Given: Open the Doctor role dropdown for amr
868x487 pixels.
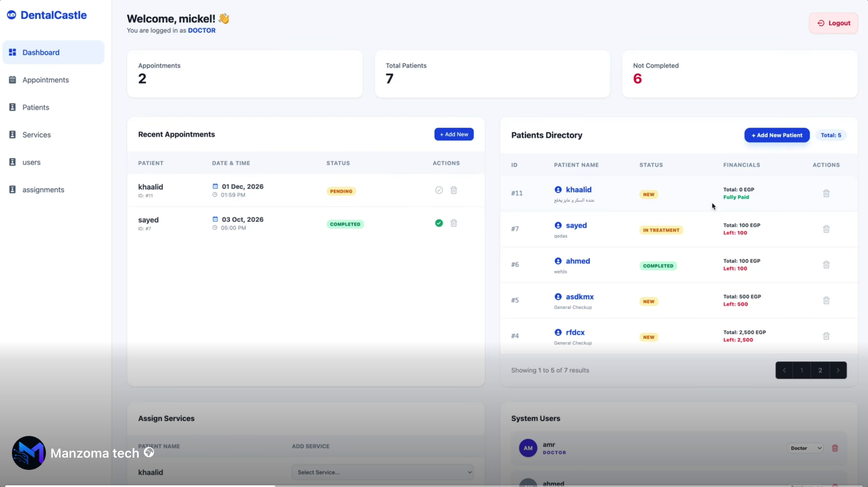Looking at the screenshot, I should tap(805, 448).
